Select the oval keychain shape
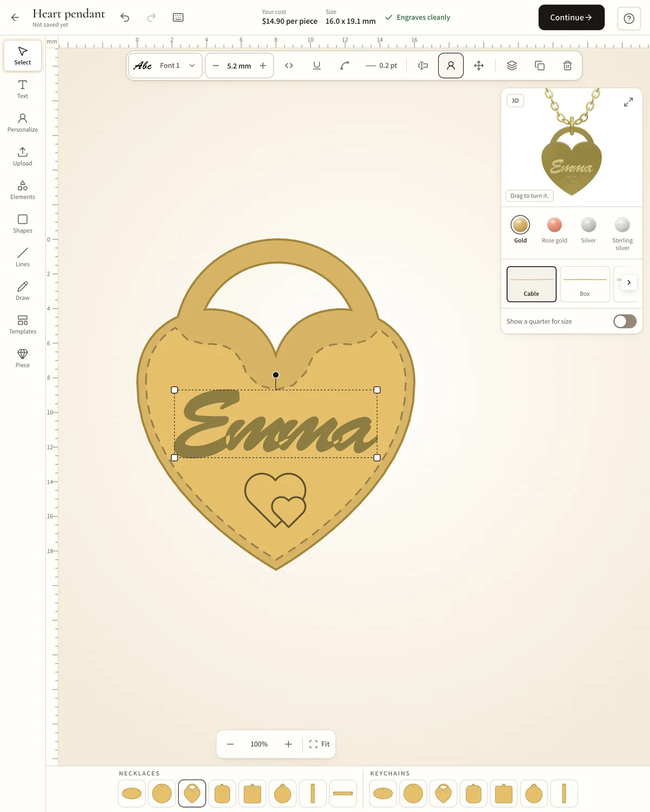This screenshot has height=812, width=650. (x=383, y=794)
